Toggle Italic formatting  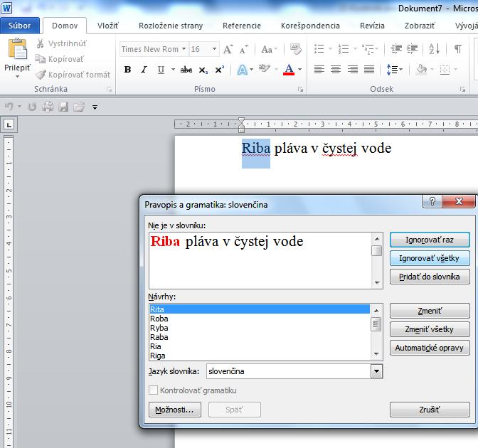[144, 70]
